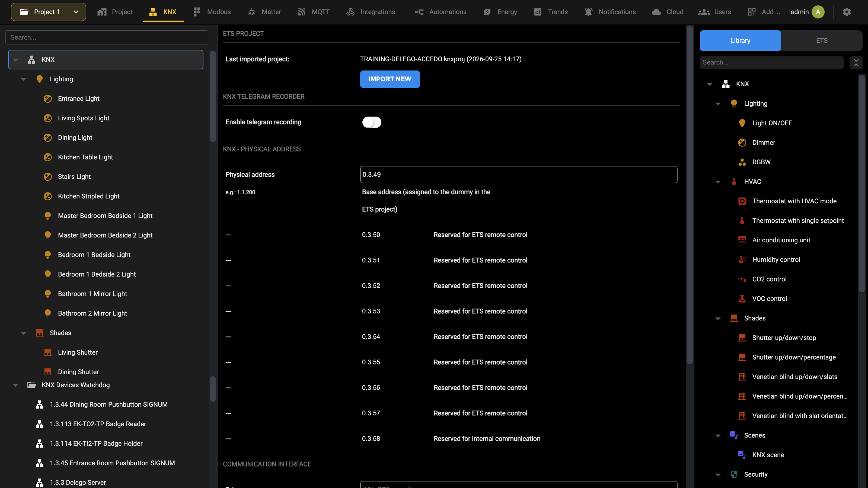Viewport: 868px width, 488px height.
Task: Click the Entrance Light dimmer icon
Action: coord(48,99)
